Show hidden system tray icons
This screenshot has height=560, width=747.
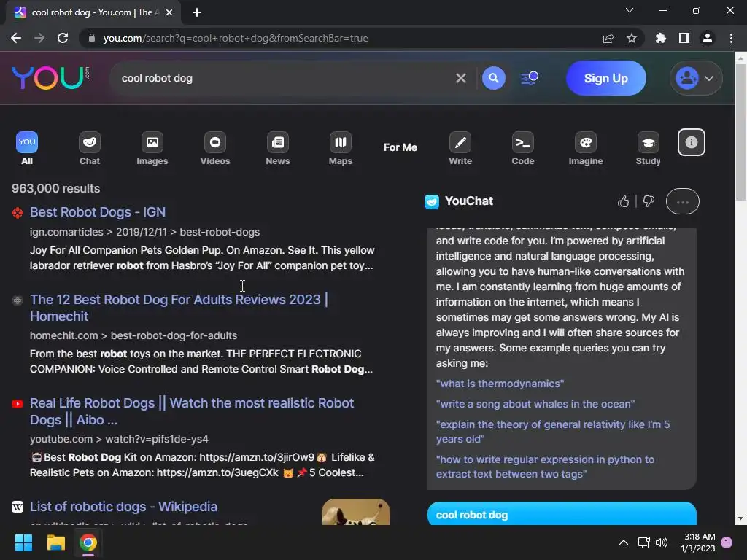pyautogui.click(x=623, y=542)
